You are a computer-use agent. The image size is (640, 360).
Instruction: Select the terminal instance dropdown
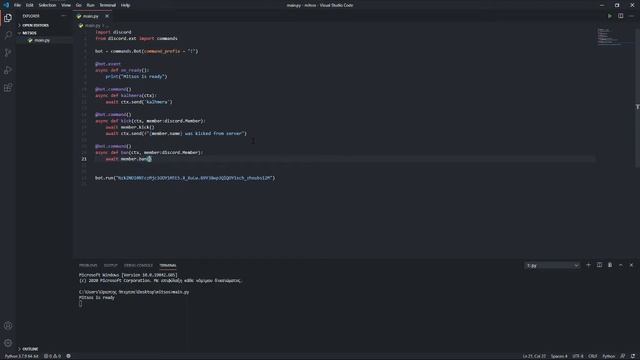pos(552,266)
